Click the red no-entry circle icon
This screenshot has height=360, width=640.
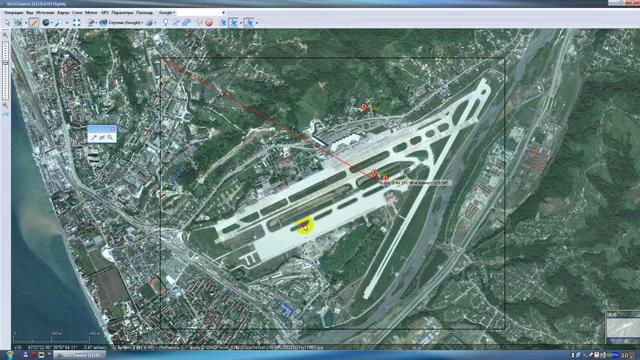tap(209, 23)
